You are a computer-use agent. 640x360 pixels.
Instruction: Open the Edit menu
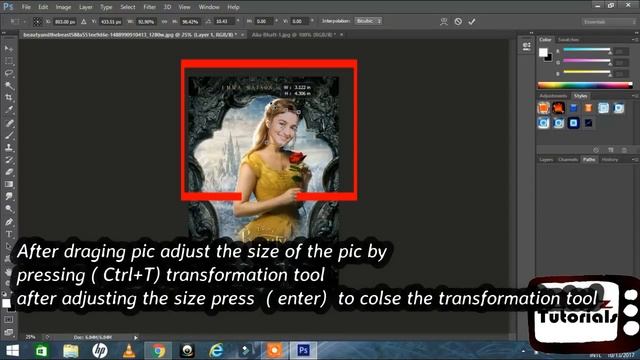[43, 7]
